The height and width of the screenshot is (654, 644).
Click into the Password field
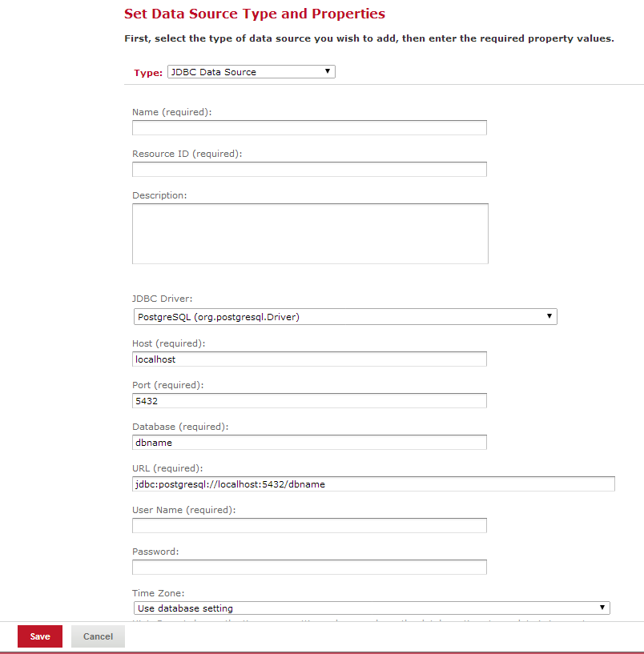309,568
